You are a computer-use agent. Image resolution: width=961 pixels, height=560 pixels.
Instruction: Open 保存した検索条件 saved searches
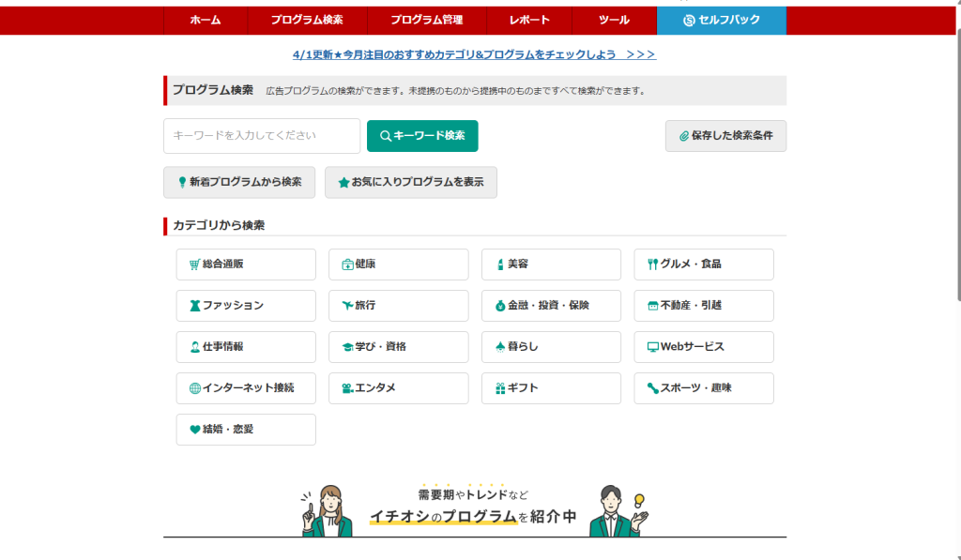[725, 136]
